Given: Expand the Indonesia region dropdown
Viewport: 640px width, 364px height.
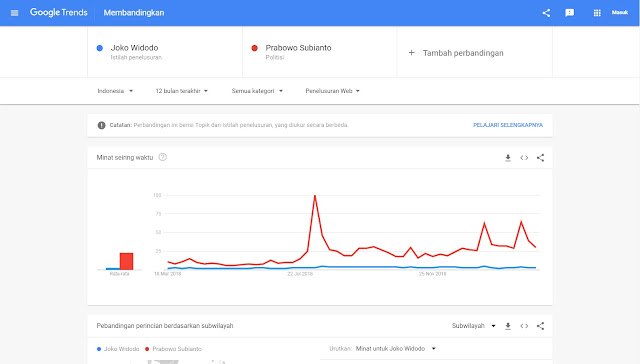Looking at the screenshot, I should (x=115, y=91).
